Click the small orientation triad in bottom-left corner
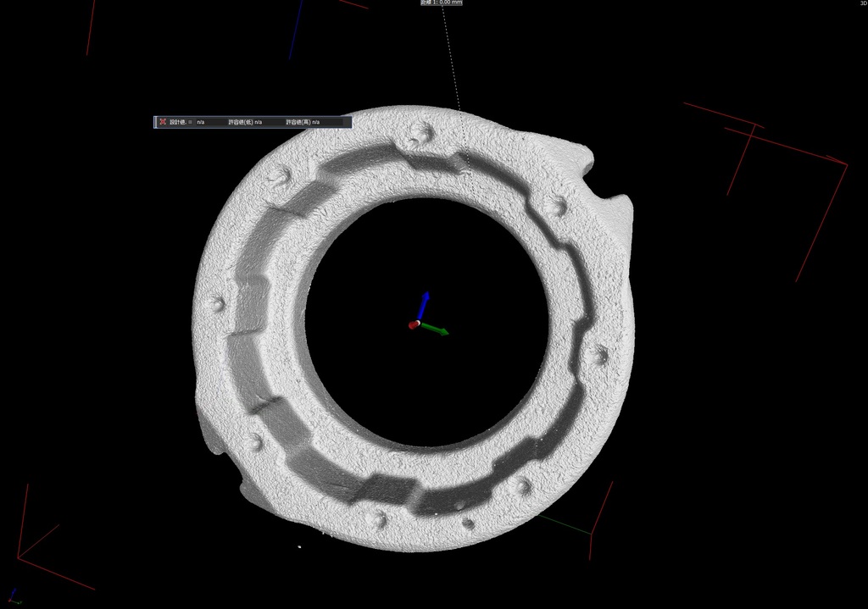The image size is (868, 609). pyautogui.click(x=13, y=595)
